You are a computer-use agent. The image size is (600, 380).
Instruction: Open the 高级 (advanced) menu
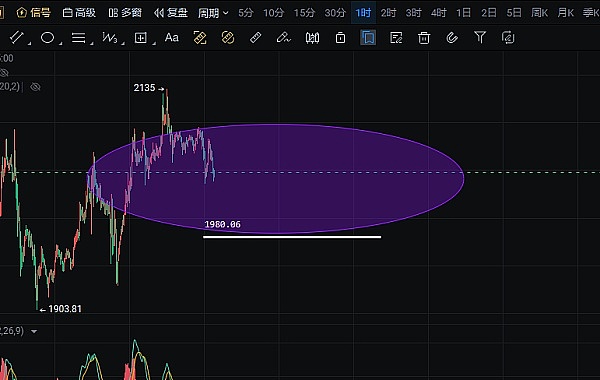point(79,13)
